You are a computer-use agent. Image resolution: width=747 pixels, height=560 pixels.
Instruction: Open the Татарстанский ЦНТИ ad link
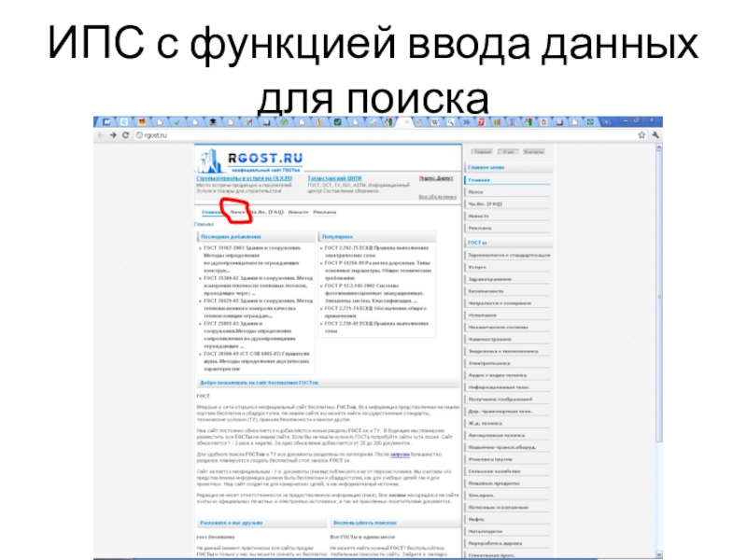tap(334, 178)
